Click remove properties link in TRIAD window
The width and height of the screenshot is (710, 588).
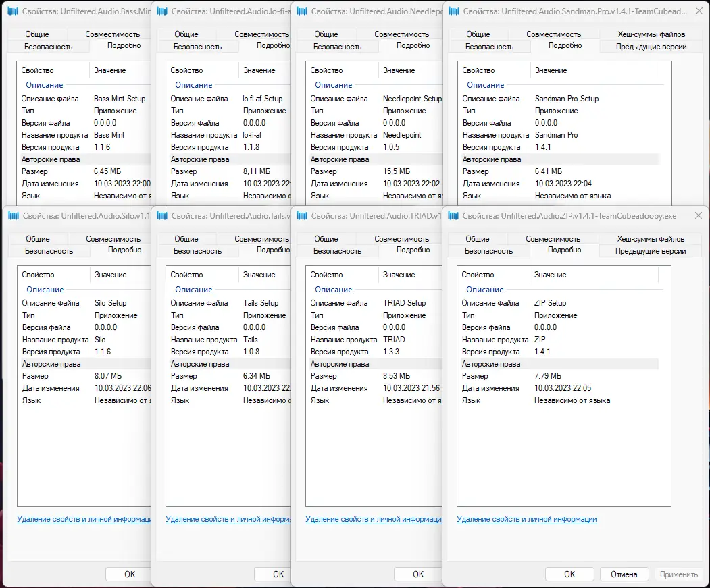(374, 519)
